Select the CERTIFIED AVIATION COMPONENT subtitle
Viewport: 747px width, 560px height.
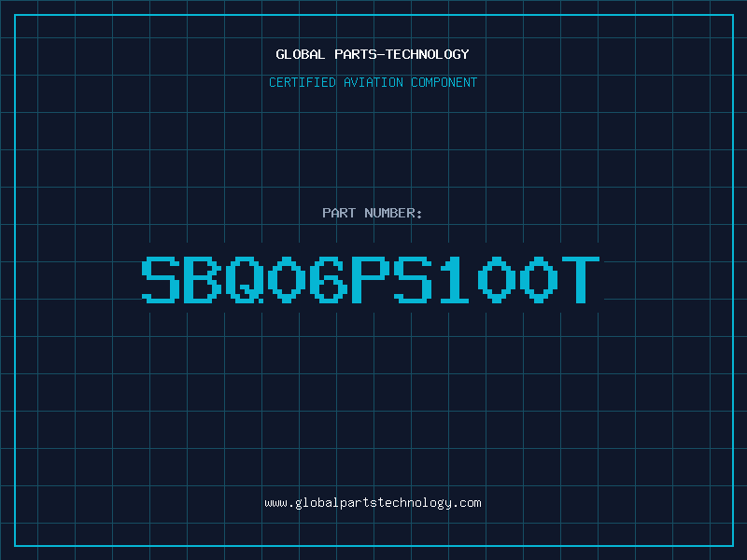click(373, 82)
